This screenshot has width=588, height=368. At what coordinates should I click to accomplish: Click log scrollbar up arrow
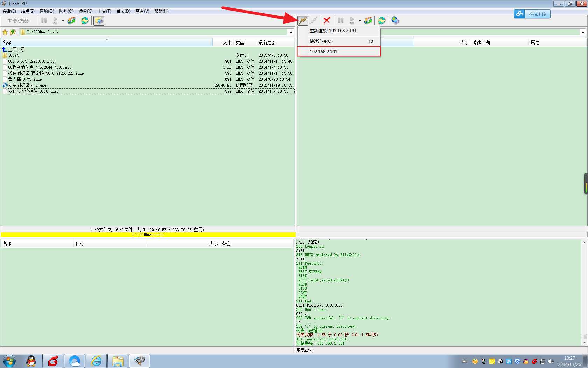click(x=584, y=243)
